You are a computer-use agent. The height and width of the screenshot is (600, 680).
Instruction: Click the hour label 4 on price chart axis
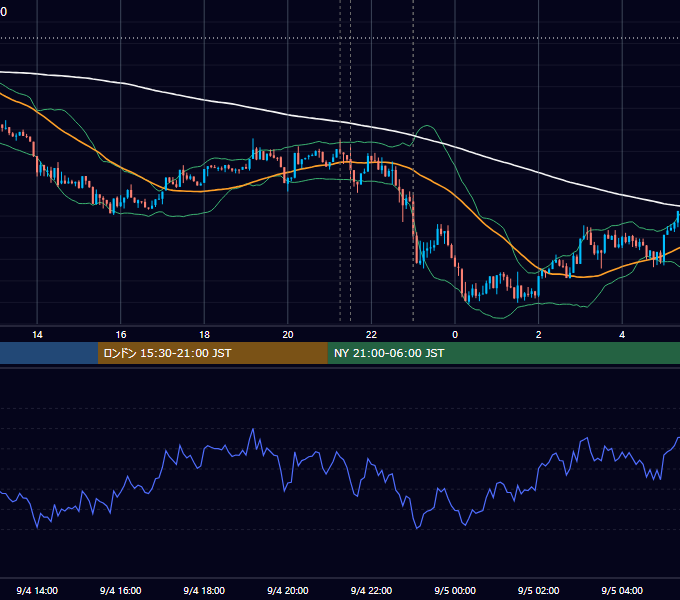[622, 335]
